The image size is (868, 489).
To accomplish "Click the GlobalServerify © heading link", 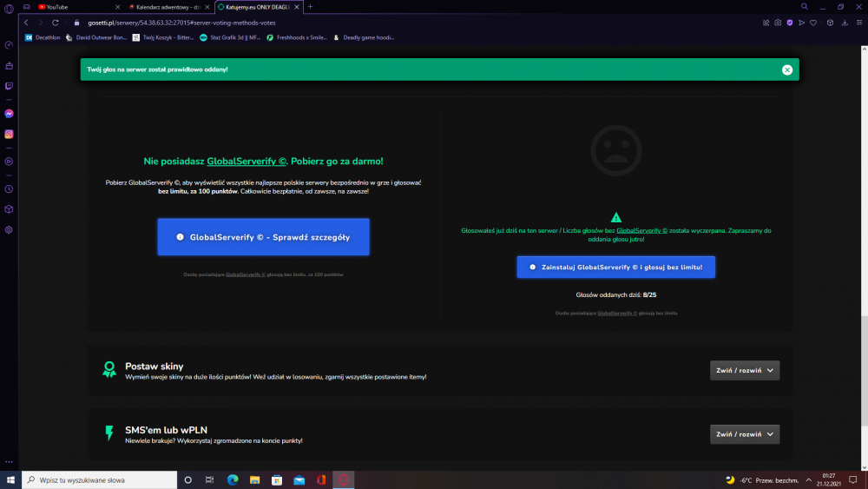I will (247, 162).
